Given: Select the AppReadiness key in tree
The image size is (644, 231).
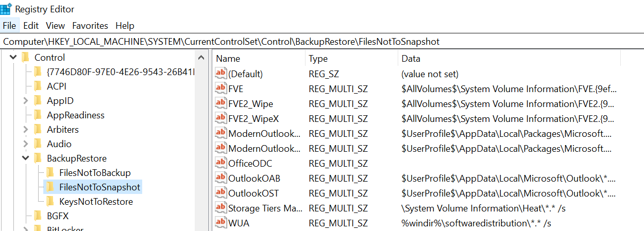Looking at the screenshot, I should [75, 115].
